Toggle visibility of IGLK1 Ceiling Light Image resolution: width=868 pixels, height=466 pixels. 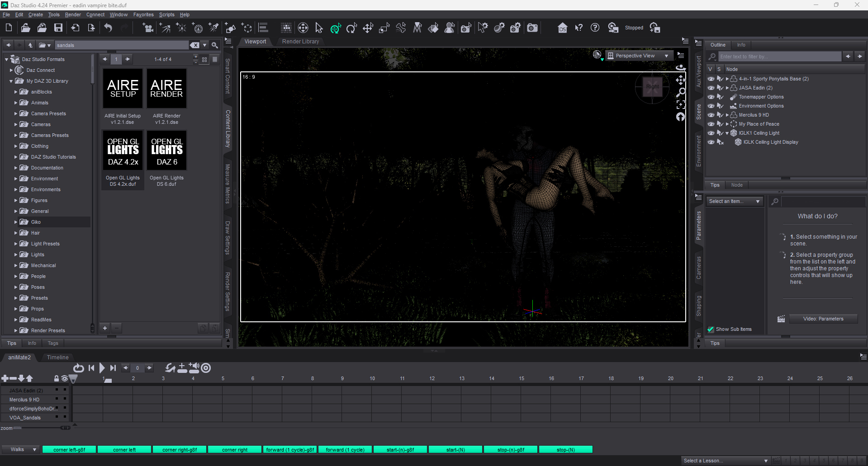click(x=711, y=133)
